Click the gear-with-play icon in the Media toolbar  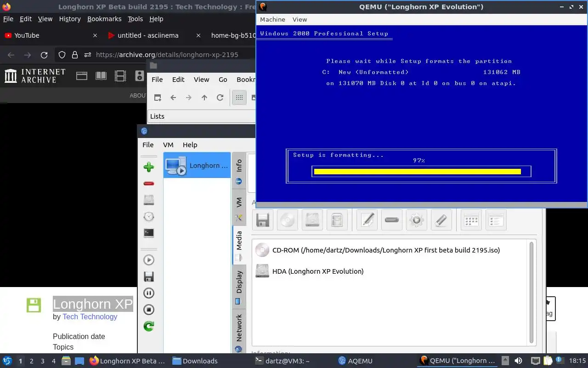[x=417, y=220]
